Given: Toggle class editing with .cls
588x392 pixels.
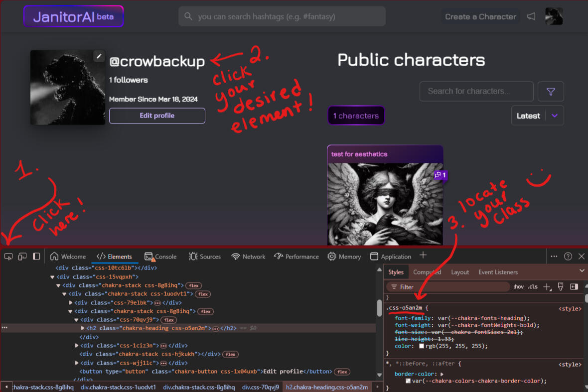Looking at the screenshot, I should point(533,286).
